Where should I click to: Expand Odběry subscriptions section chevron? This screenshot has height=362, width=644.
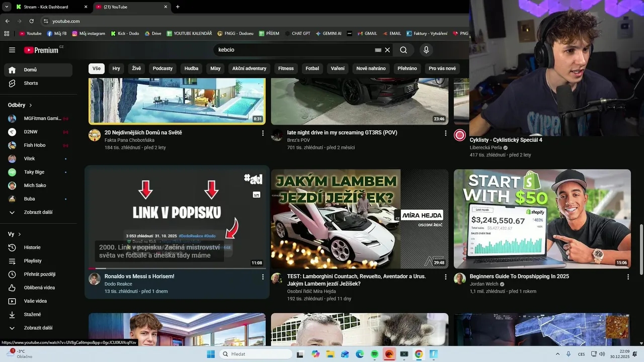31,105
